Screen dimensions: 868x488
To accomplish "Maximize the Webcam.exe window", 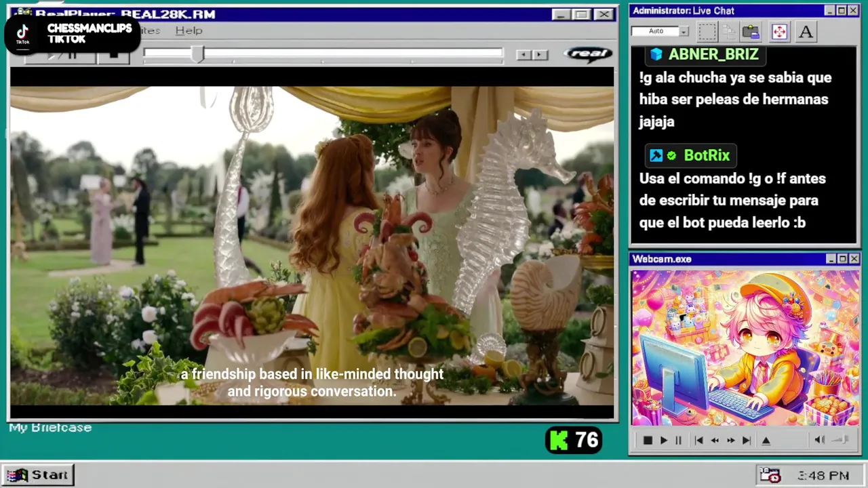I will click(x=842, y=259).
